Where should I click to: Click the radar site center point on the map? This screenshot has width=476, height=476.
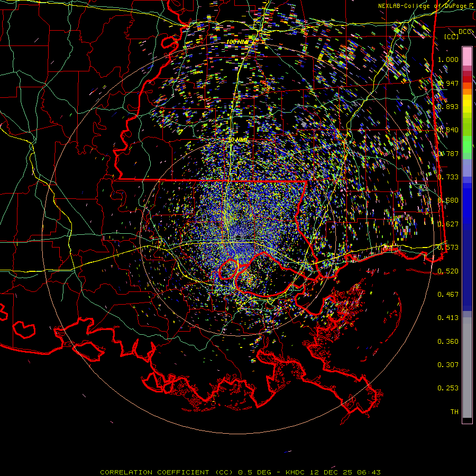click(x=238, y=237)
